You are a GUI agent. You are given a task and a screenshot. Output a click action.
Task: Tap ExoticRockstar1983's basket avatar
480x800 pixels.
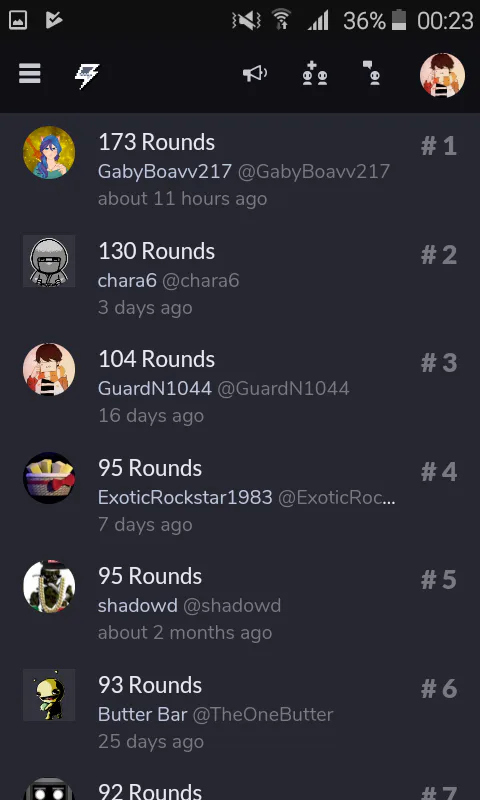pos(49,478)
